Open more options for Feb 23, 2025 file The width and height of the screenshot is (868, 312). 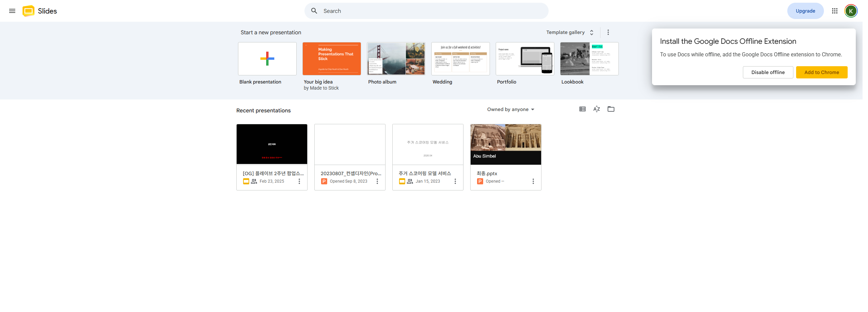(299, 181)
